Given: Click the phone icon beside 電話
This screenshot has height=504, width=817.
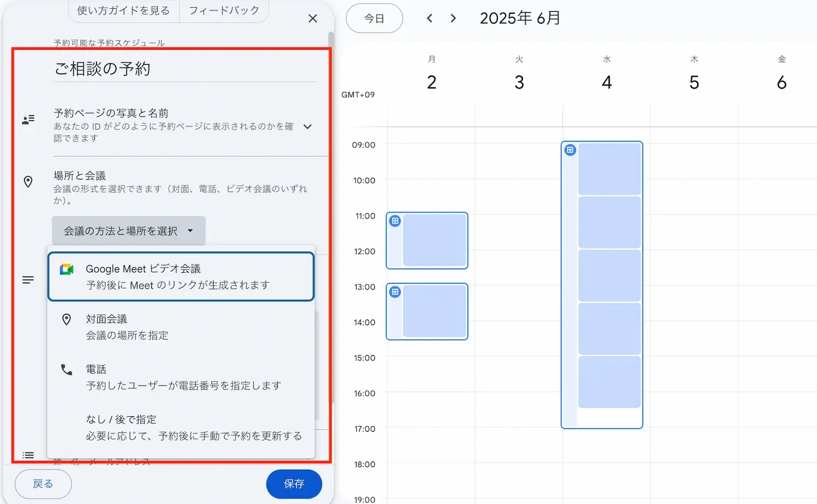Looking at the screenshot, I should point(67,370).
